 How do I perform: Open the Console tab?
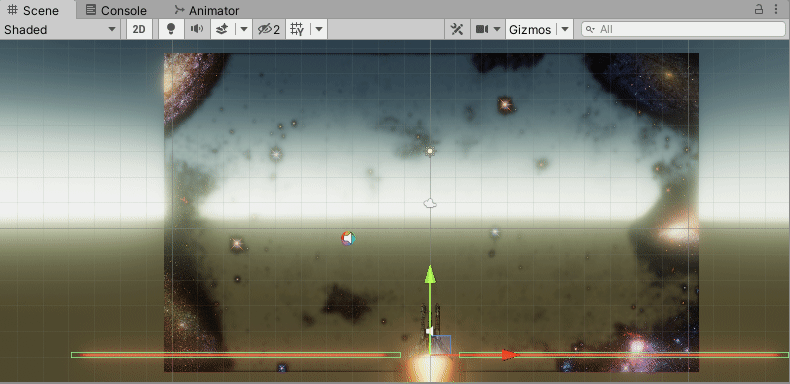(116, 10)
